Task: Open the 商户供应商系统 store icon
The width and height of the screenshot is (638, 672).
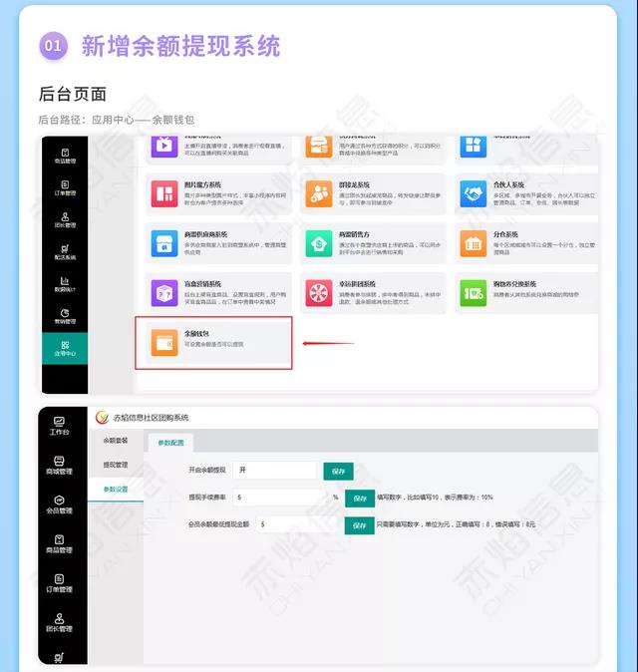Action: tap(163, 243)
